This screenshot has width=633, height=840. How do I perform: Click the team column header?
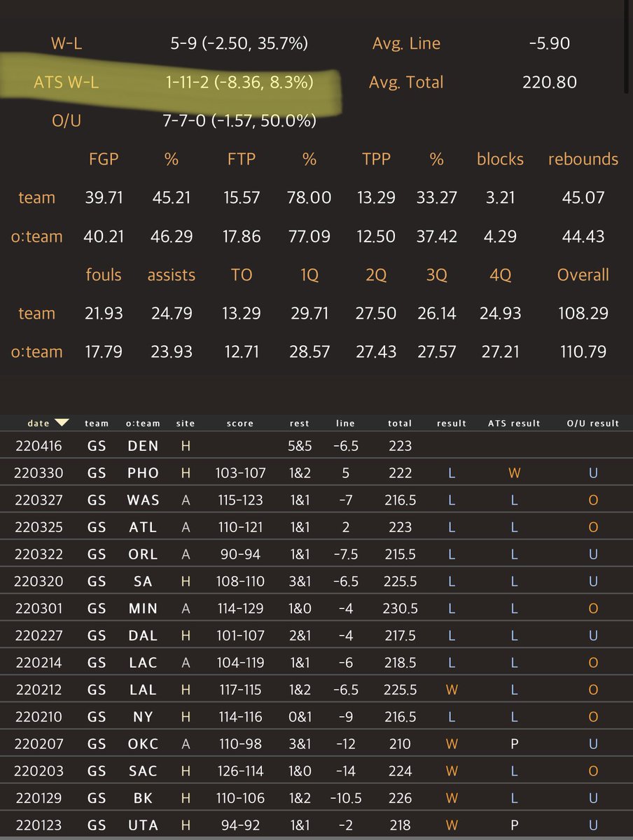click(97, 423)
